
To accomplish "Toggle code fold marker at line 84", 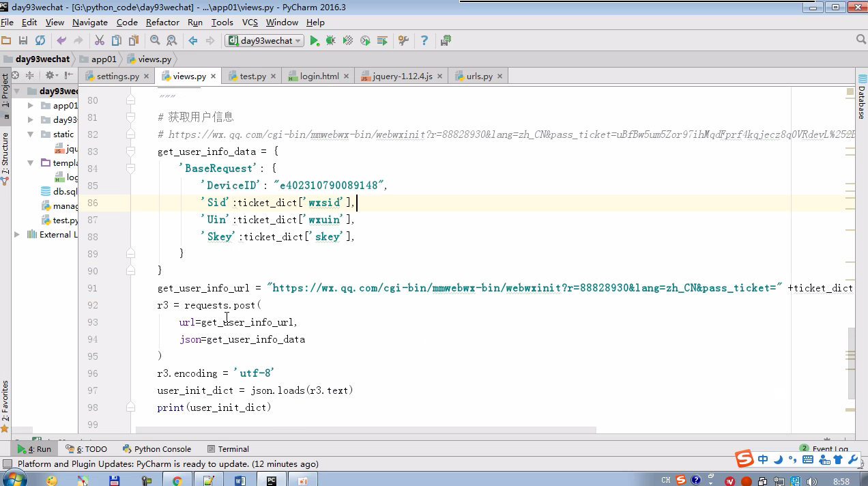I will tap(130, 169).
